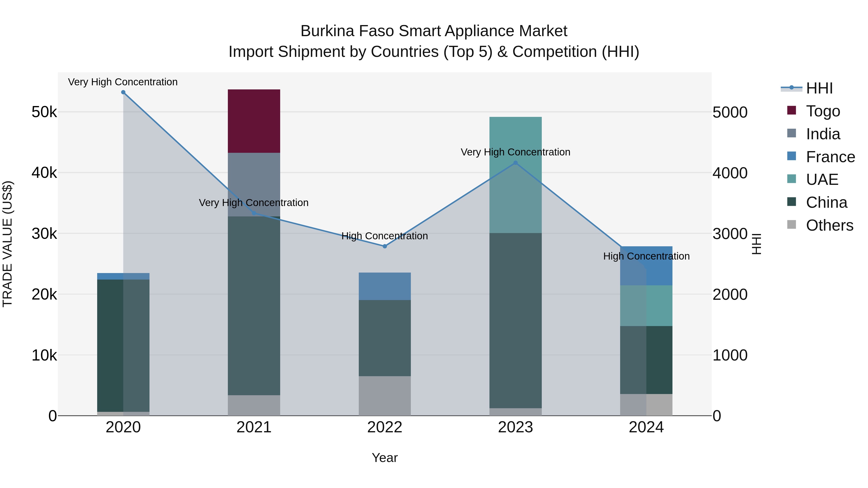868x488 pixels.
Task: Click the France bar segment in 2022
Action: (x=385, y=286)
